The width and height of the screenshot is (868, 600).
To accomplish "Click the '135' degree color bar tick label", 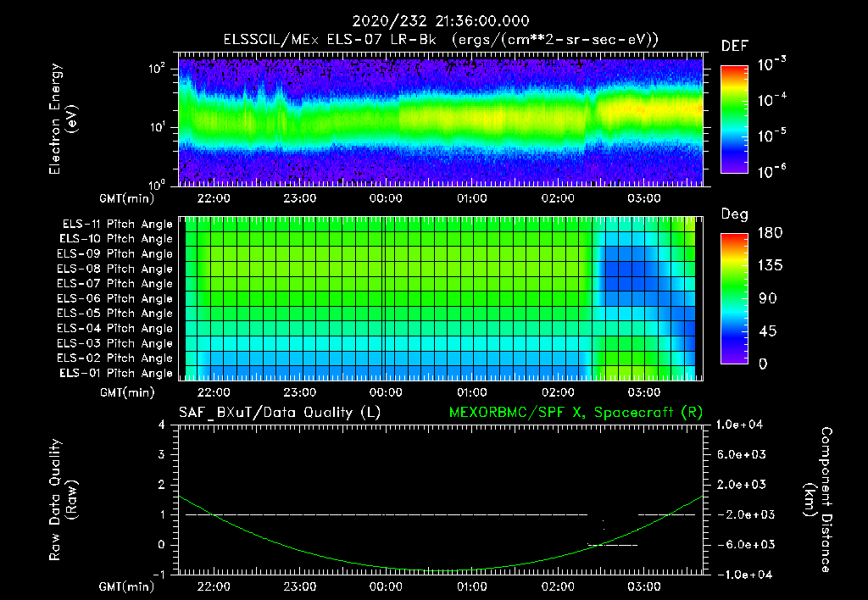I will click(x=770, y=266).
